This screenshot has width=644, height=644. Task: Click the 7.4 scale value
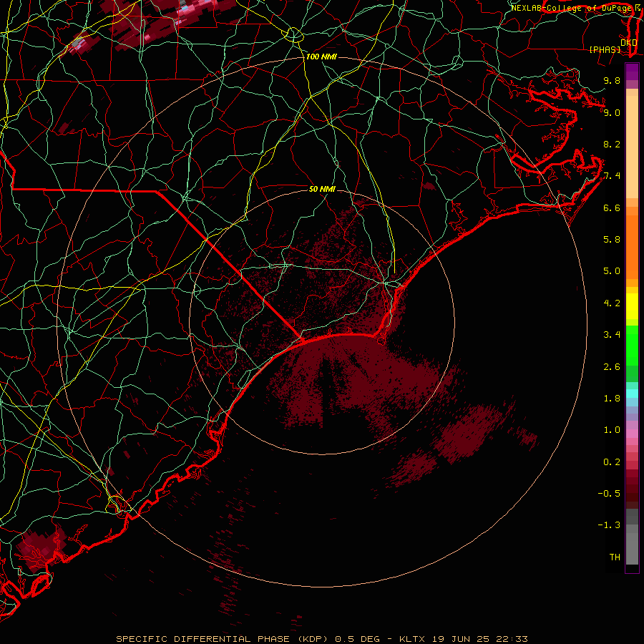tap(612, 176)
